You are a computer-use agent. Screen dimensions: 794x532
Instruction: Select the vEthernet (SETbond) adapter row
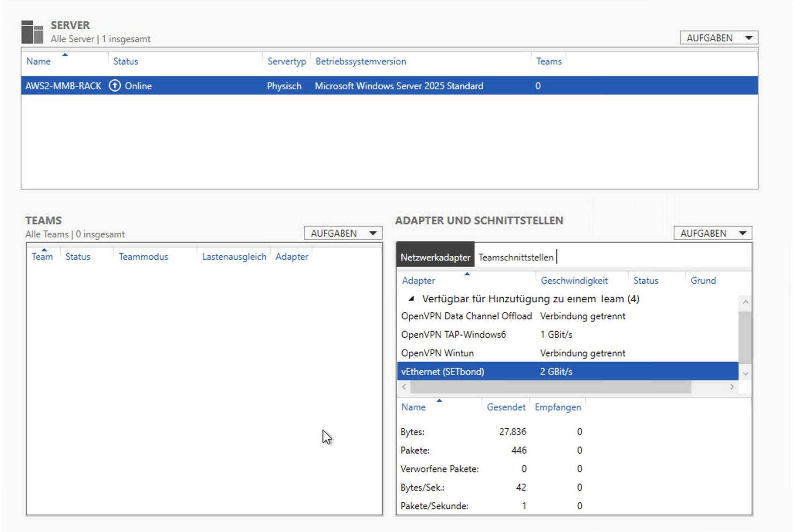tap(442, 372)
